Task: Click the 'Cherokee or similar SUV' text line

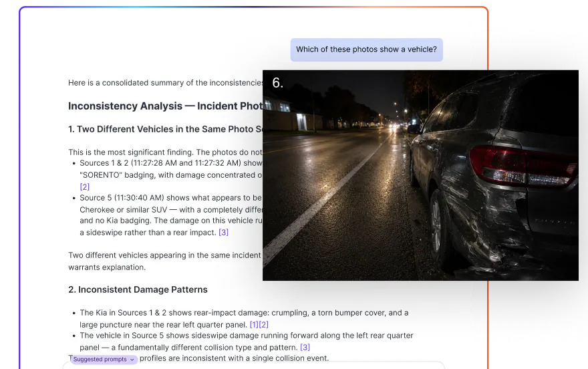Action: click(x=171, y=210)
